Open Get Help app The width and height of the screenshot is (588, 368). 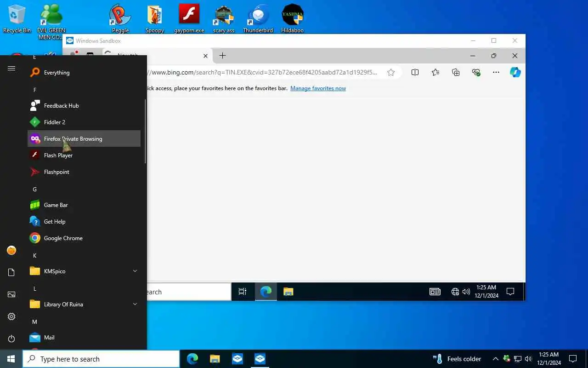(x=84, y=222)
